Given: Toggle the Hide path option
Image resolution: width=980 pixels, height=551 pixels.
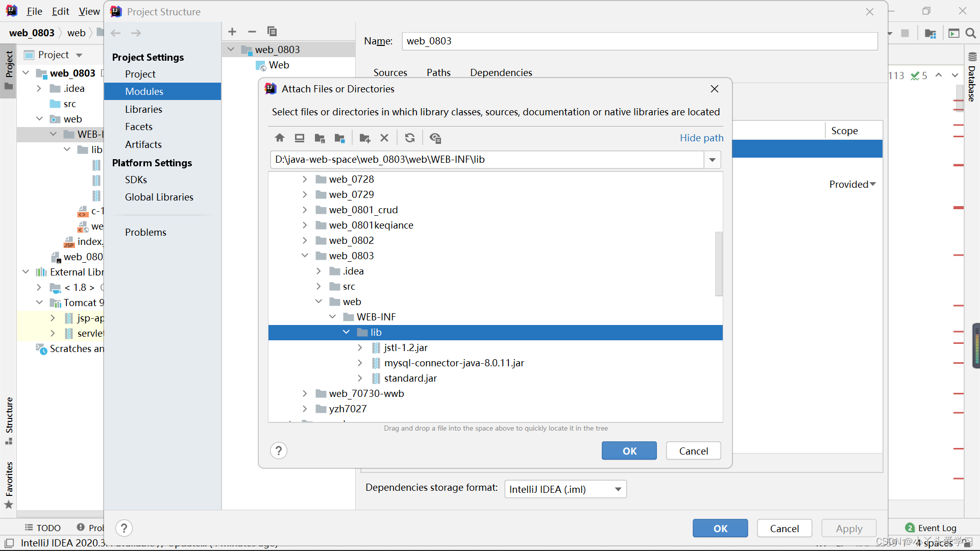Looking at the screenshot, I should coord(702,137).
